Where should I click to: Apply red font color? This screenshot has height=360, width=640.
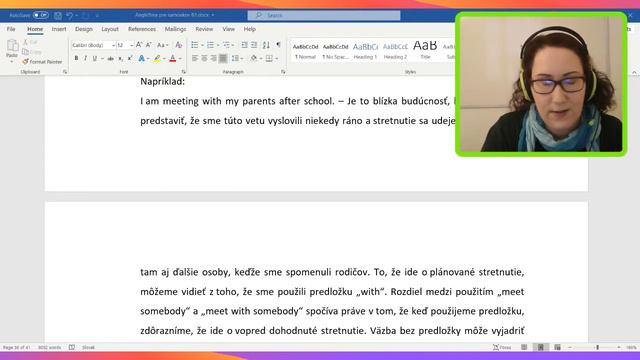coord(173,59)
